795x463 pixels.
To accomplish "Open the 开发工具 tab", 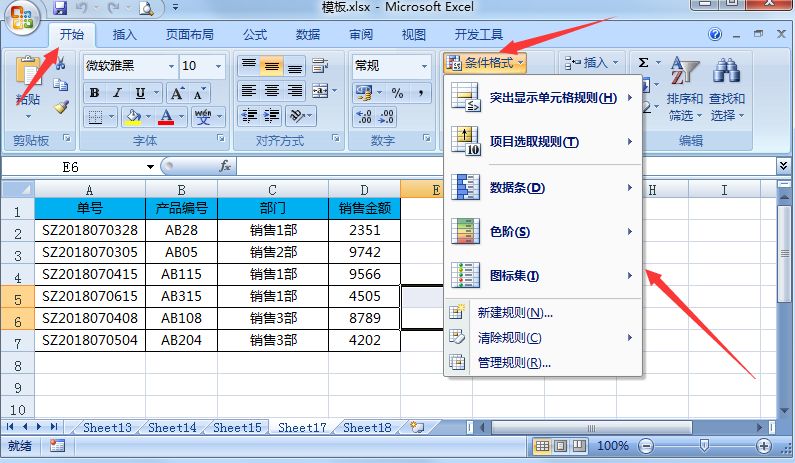I will 478,34.
